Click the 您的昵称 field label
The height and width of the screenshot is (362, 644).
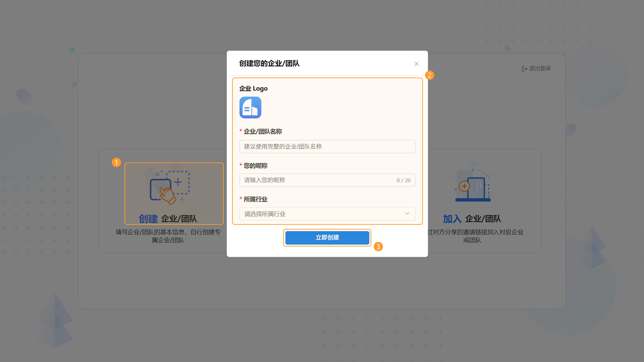pyautogui.click(x=255, y=166)
